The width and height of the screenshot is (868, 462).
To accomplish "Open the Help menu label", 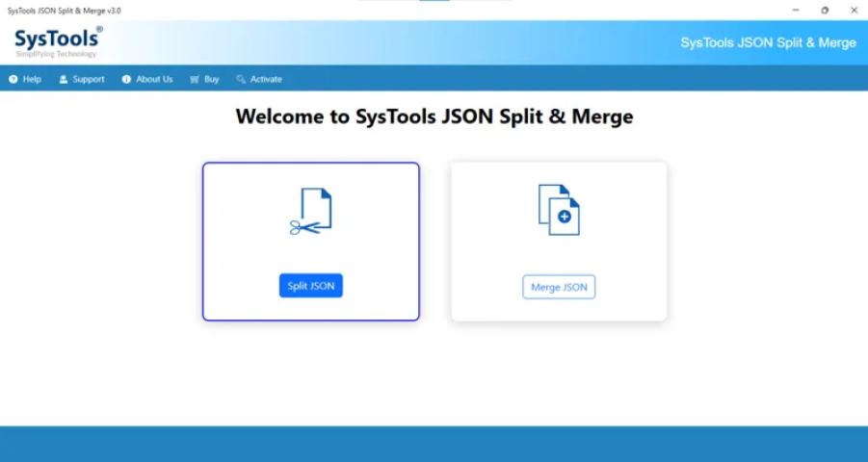I will [32, 79].
